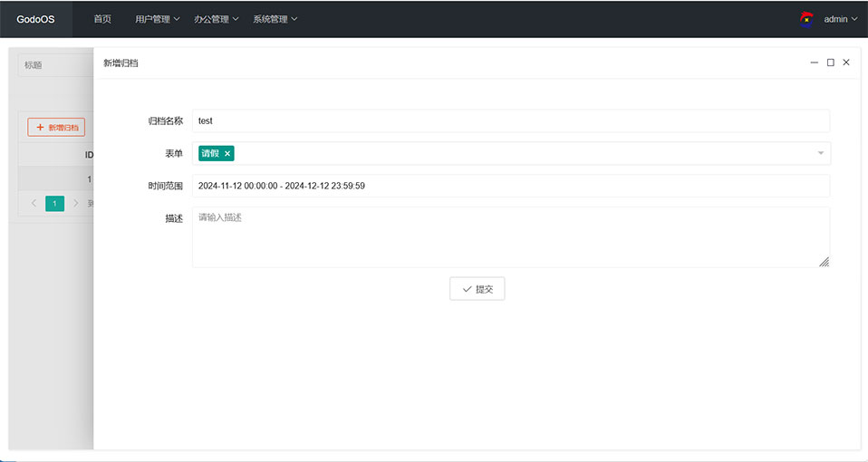Click the 新增归档 button in background page
This screenshot has height=462, width=868.
tap(56, 127)
